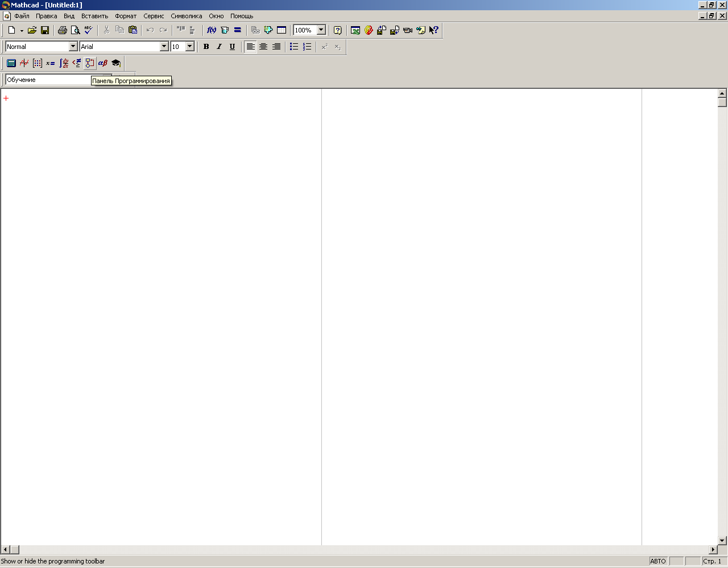Align regions across using toolbar icon

(x=181, y=30)
